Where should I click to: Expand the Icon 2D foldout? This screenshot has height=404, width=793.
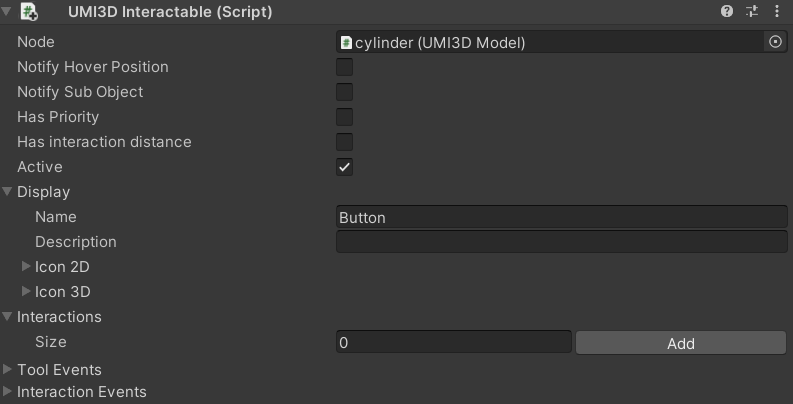click(26, 266)
